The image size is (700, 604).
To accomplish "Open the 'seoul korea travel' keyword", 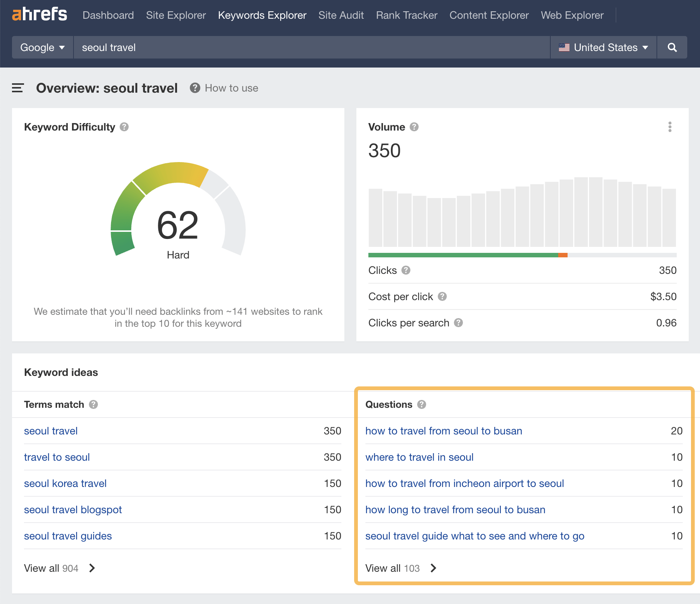I will click(x=65, y=483).
